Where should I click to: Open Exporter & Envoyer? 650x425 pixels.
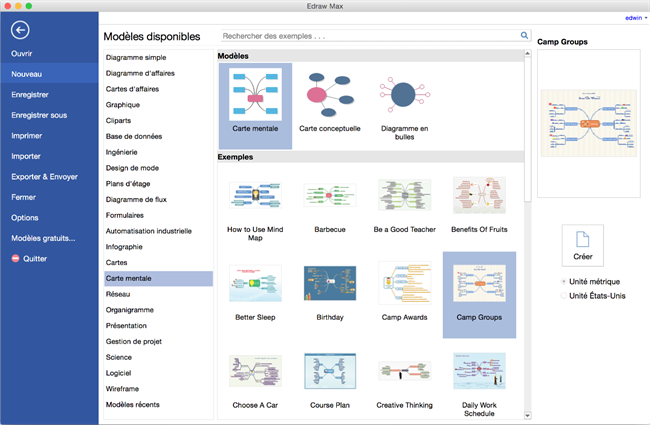pyautogui.click(x=44, y=177)
